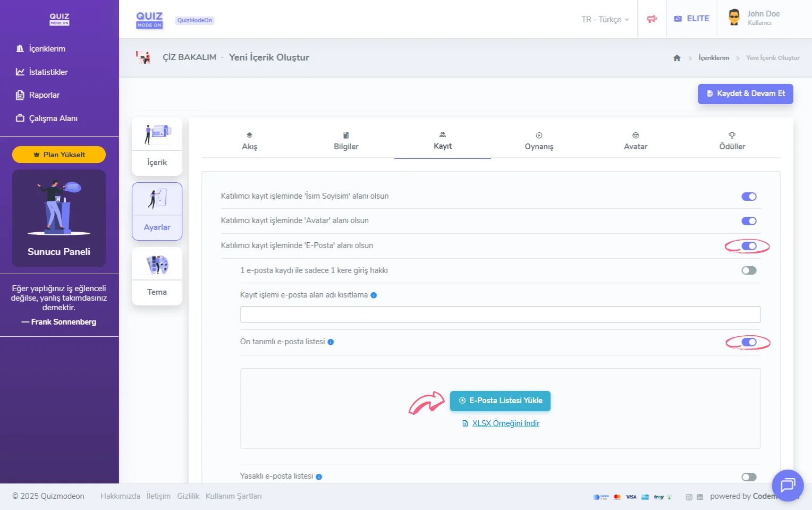The height and width of the screenshot is (510, 812).
Task: Switch to the Oynanış tab
Action: point(539,141)
